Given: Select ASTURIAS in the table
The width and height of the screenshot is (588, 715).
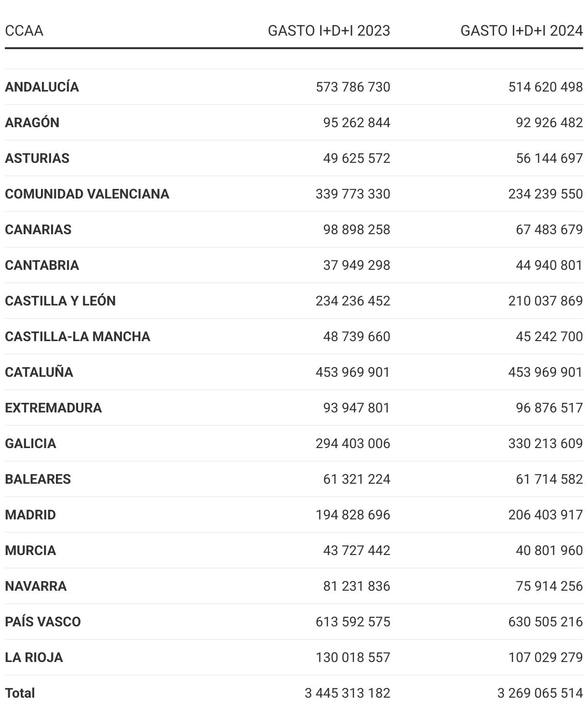Looking at the screenshot, I should tap(37, 159).
